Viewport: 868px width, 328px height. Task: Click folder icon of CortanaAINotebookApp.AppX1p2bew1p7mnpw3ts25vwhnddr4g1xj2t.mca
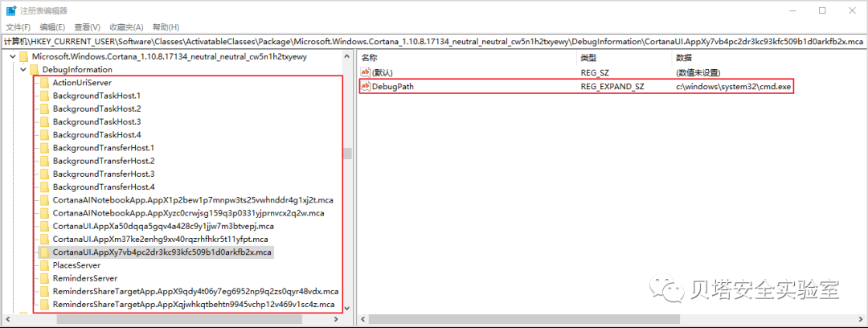(x=44, y=200)
